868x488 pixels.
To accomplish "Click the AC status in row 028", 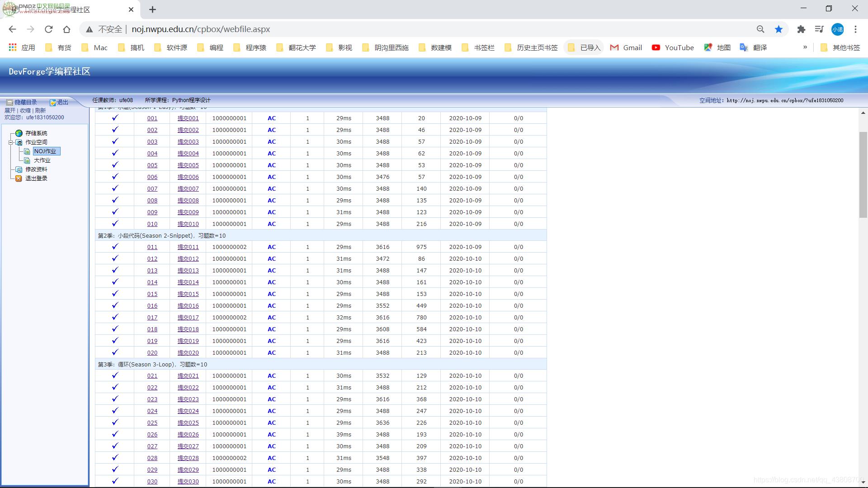I will (272, 458).
